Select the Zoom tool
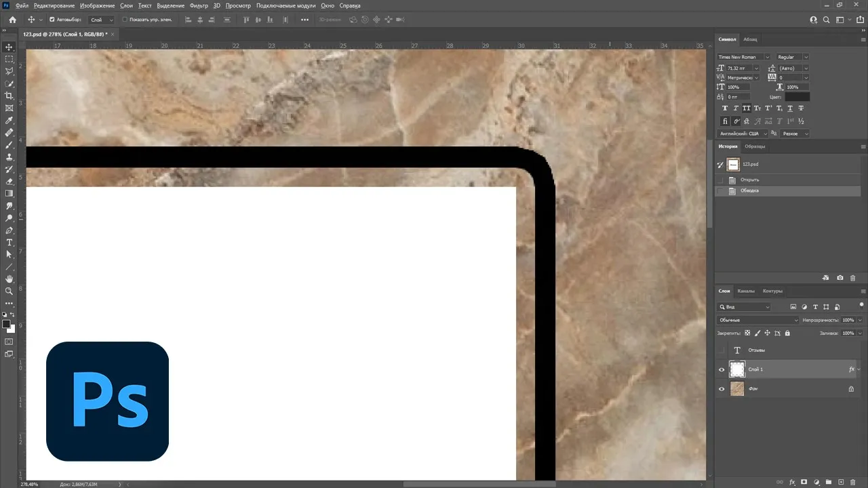Viewport: 868px width, 488px height. pyautogui.click(x=9, y=291)
